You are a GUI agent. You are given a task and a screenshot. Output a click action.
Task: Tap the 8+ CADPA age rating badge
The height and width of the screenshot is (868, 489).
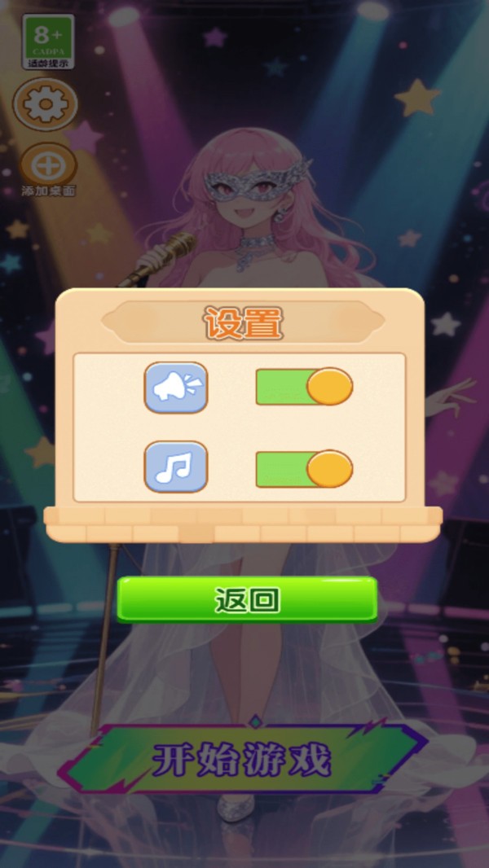pyautogui.click(x=48, y=42)
